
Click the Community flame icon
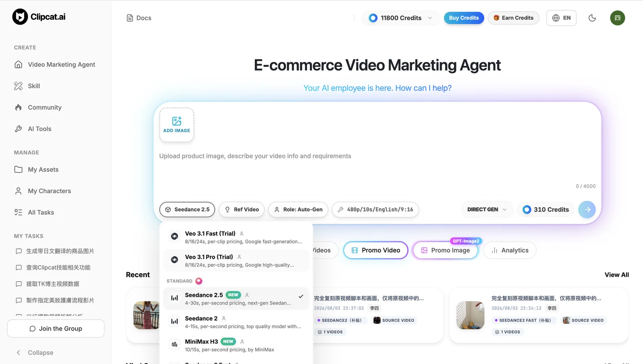[18, 108]
